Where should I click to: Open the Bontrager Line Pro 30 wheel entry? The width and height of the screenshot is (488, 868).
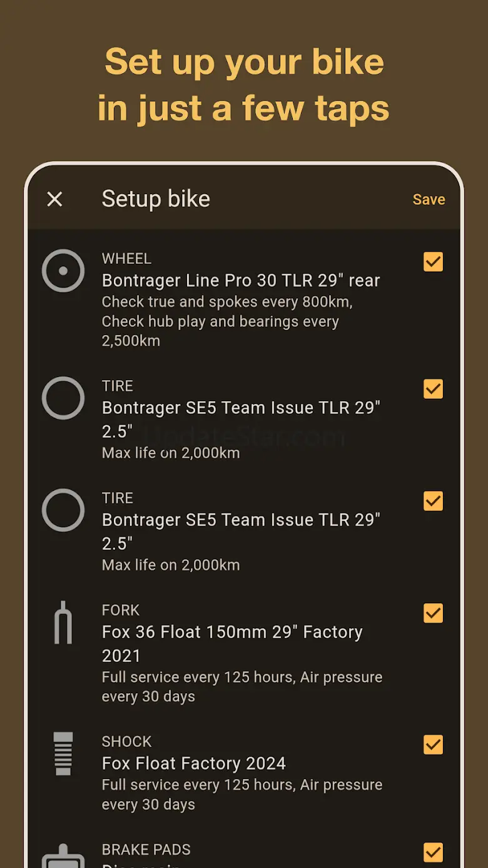241,281
